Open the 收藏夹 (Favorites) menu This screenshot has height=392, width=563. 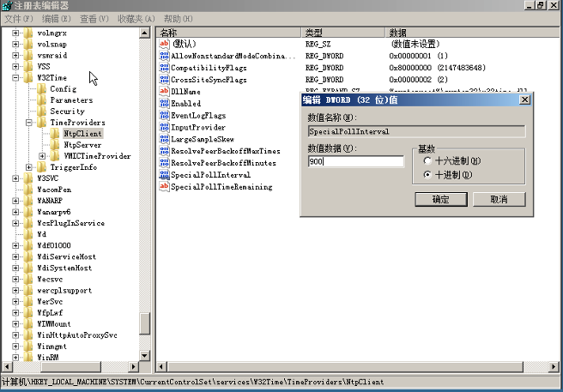point(136,18)
